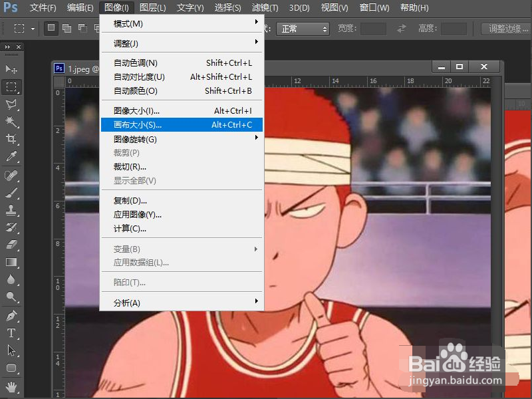Open the 选择(S) menu

(227, 7)
